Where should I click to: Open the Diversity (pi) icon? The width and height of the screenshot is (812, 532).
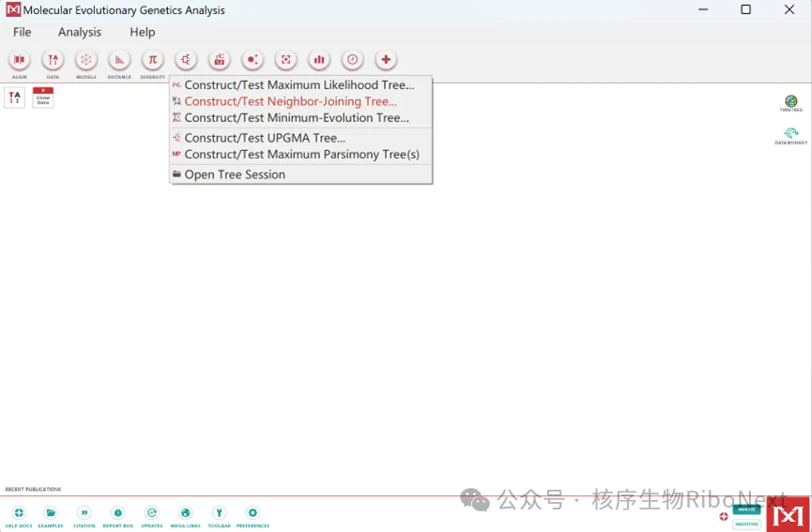tap(152, 60)
